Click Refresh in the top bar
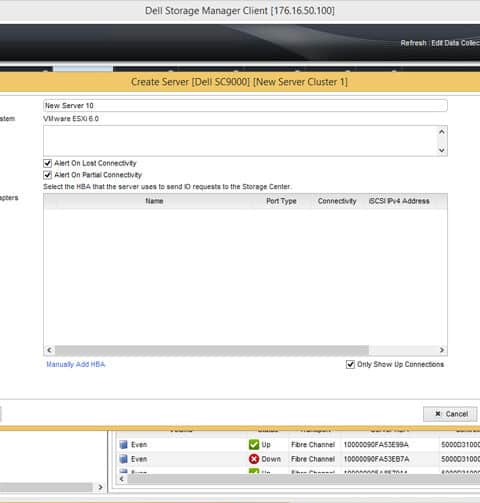 click(x=413, y=43)
